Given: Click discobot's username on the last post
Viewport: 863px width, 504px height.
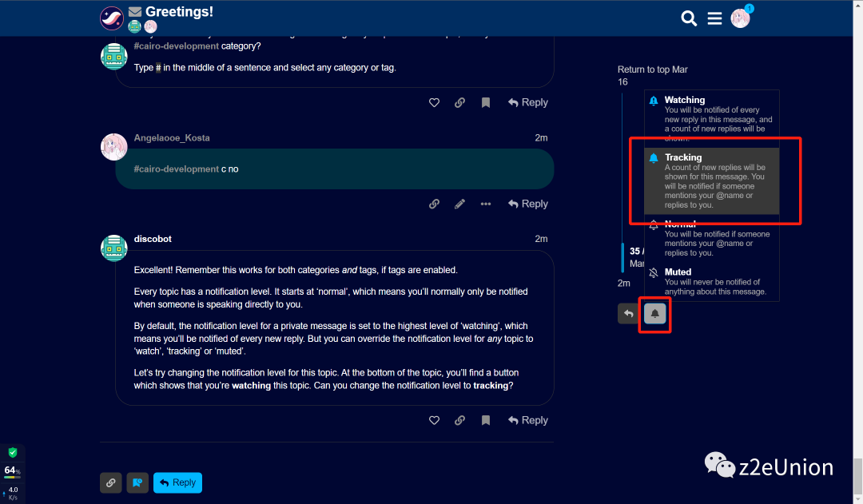Looking at the screenshot, I should [x=153, y=239].
